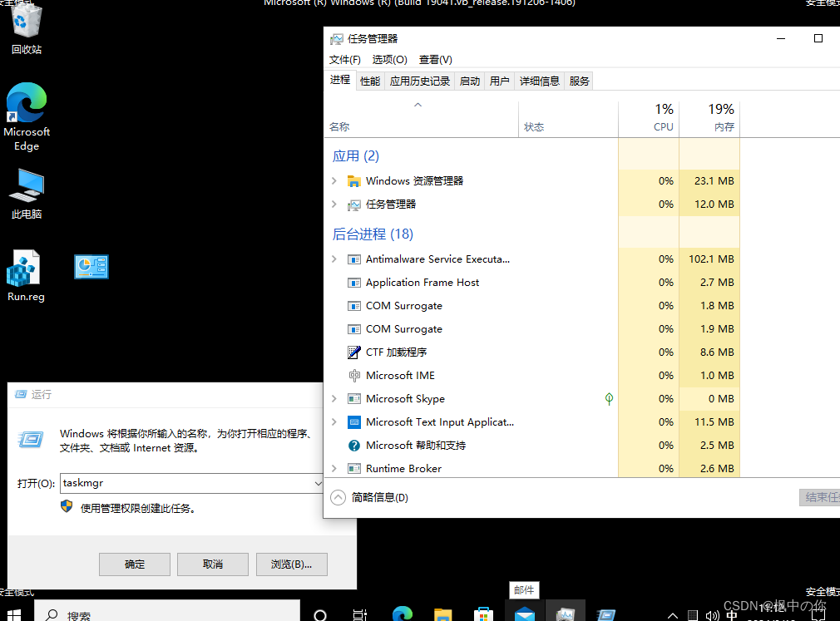The height and width of the screenshot is (621, 840).
Task: Select the COM Surrogate row with 1.9 MB
Action: click(x=532, y=329)
